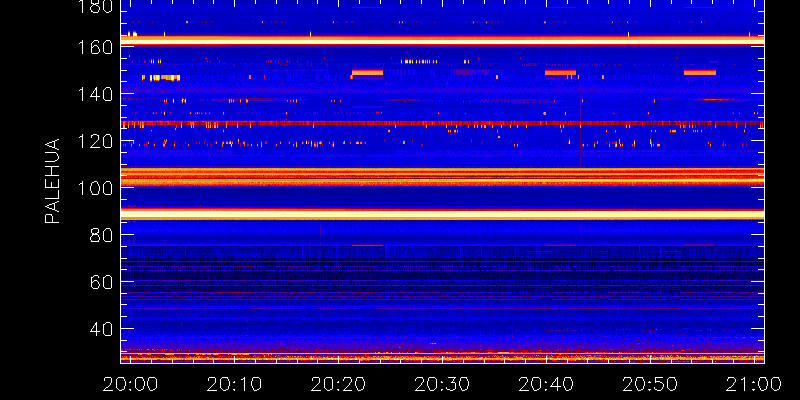Click the 140 frequency axis label
The height and width of the screenshot is (400, 800).
[95, 94]
